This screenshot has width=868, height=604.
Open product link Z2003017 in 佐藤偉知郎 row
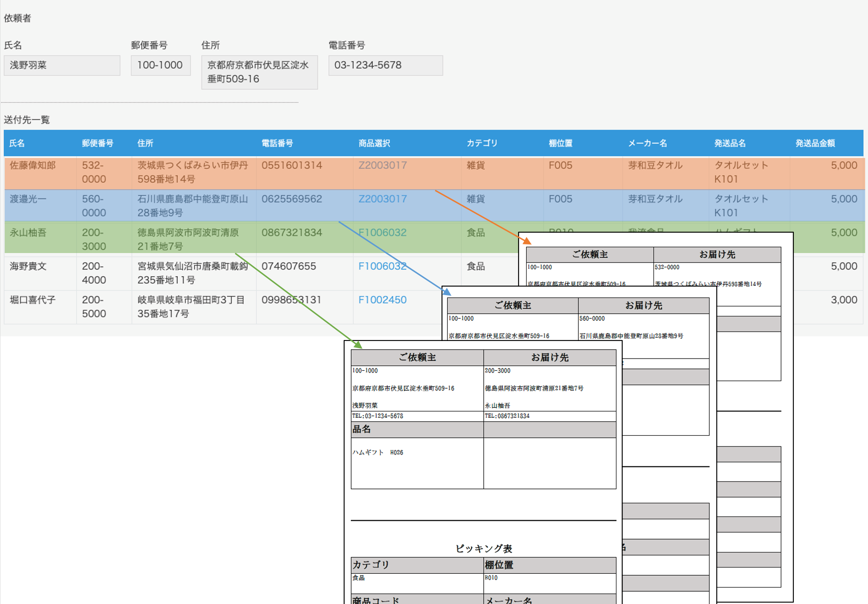click(382, 166)
